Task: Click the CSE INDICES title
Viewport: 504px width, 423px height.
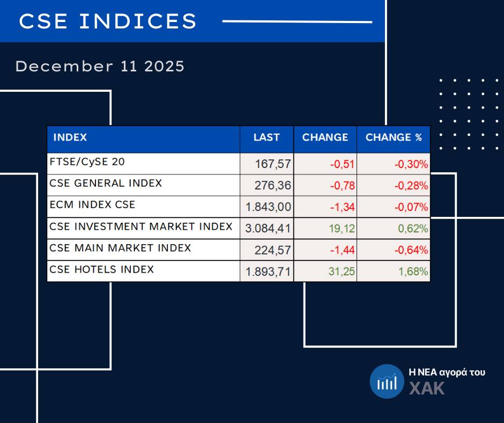Action: click(x=108, y=21)
